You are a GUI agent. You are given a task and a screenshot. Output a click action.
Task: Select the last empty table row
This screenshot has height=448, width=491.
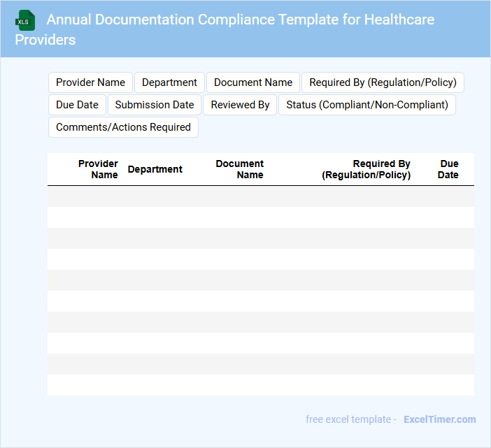pyautogui.click(x=260, y=385)
